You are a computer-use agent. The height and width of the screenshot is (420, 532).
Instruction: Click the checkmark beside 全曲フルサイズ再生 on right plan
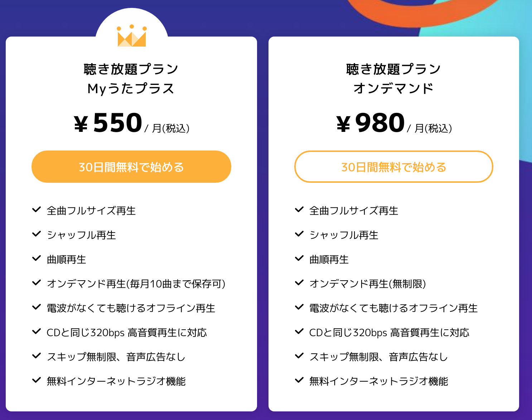coord(299,210)
